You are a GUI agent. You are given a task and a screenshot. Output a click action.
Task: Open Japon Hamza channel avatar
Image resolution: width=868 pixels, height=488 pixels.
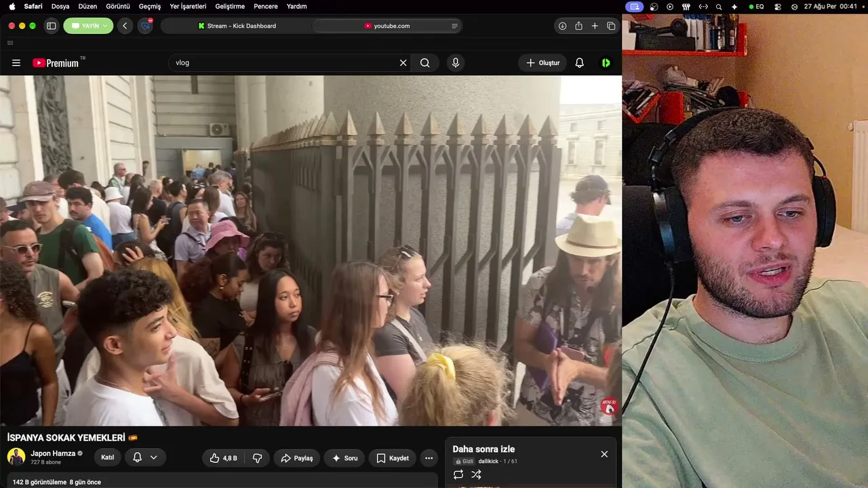point(16,457)
